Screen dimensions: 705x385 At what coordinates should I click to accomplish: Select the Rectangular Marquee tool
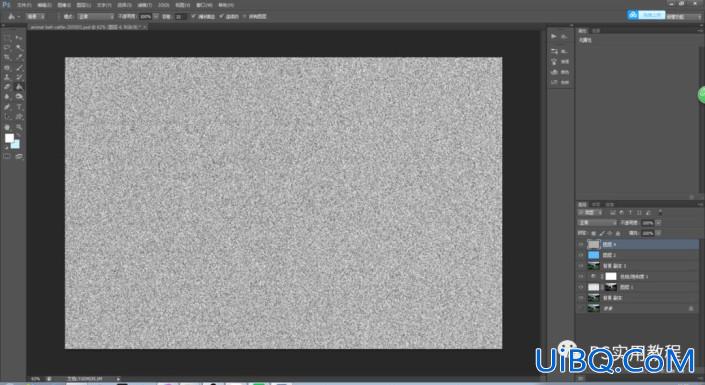click(7, 38)
